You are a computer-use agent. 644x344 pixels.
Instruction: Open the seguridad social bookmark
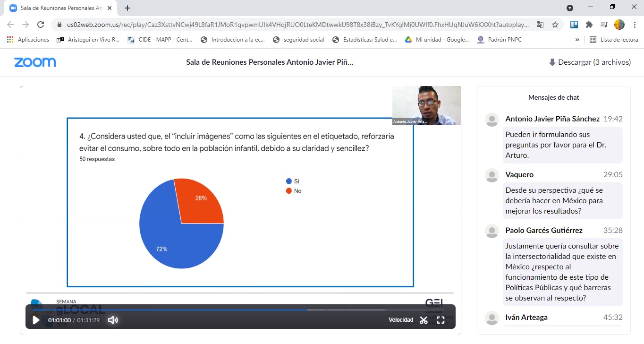coord(298,40)
